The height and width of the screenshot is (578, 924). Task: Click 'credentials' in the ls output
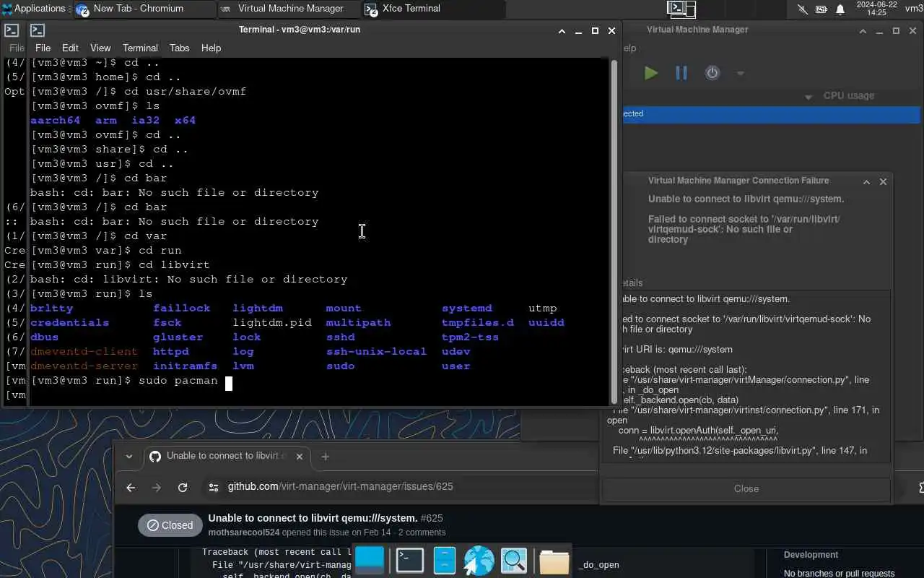[69, 323]
